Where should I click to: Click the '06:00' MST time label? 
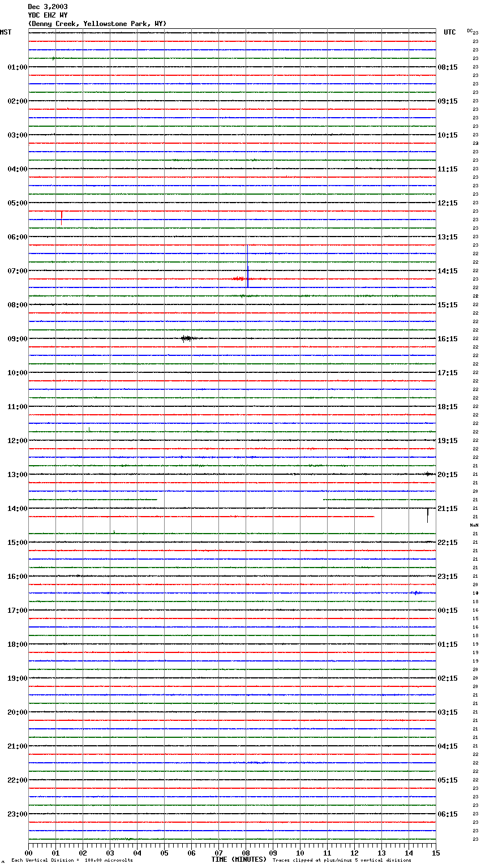18,237
